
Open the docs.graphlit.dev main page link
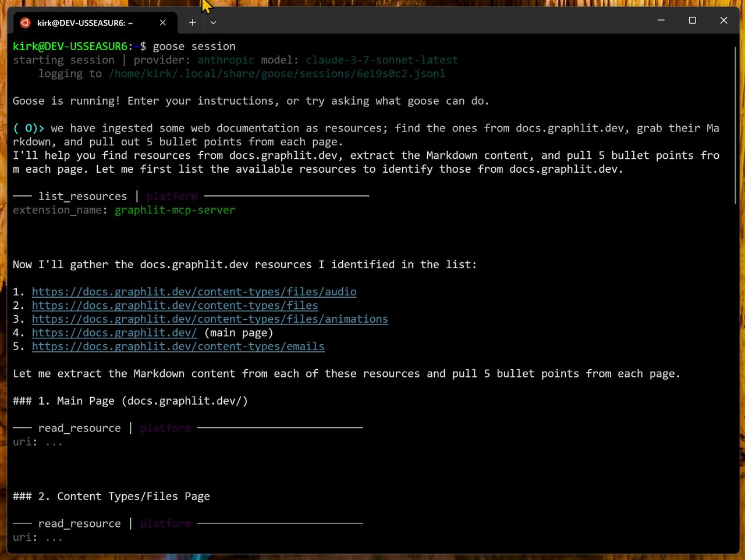[x=114, y=333]
